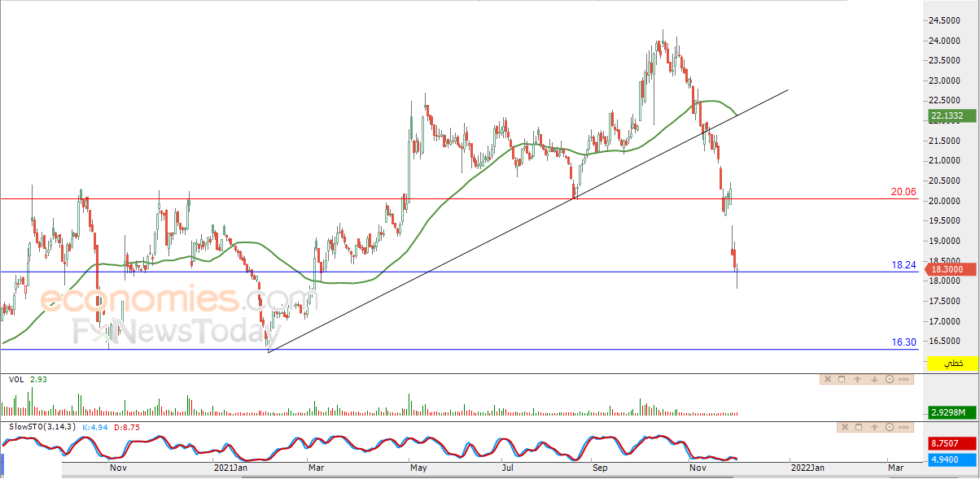Screen dimensions: 980x479
Task: Click the May date on time axis
Action: 418,468
